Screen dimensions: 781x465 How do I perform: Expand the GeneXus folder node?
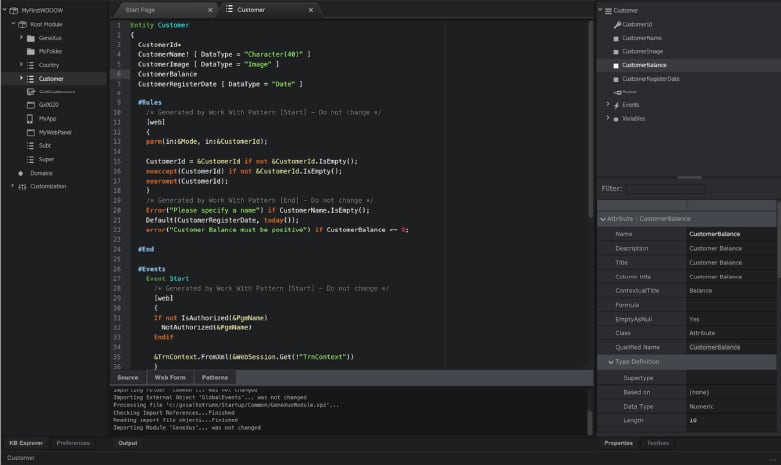pyautogui.click(x=20, y=37)
